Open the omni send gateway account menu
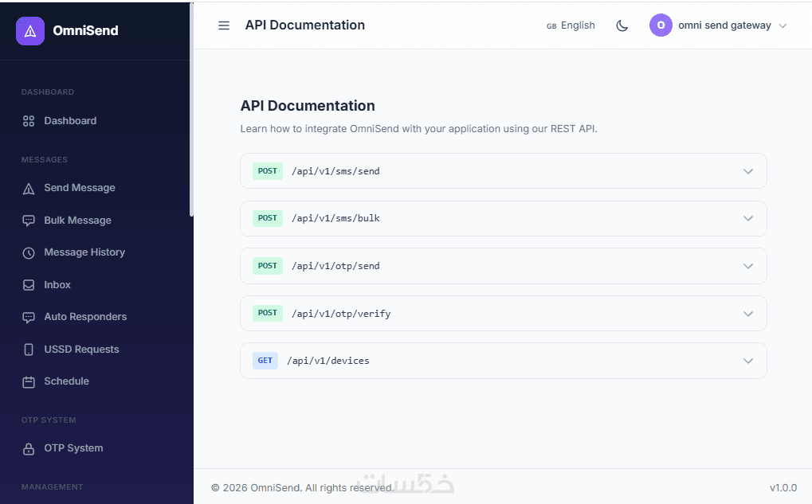 [718, 25]
